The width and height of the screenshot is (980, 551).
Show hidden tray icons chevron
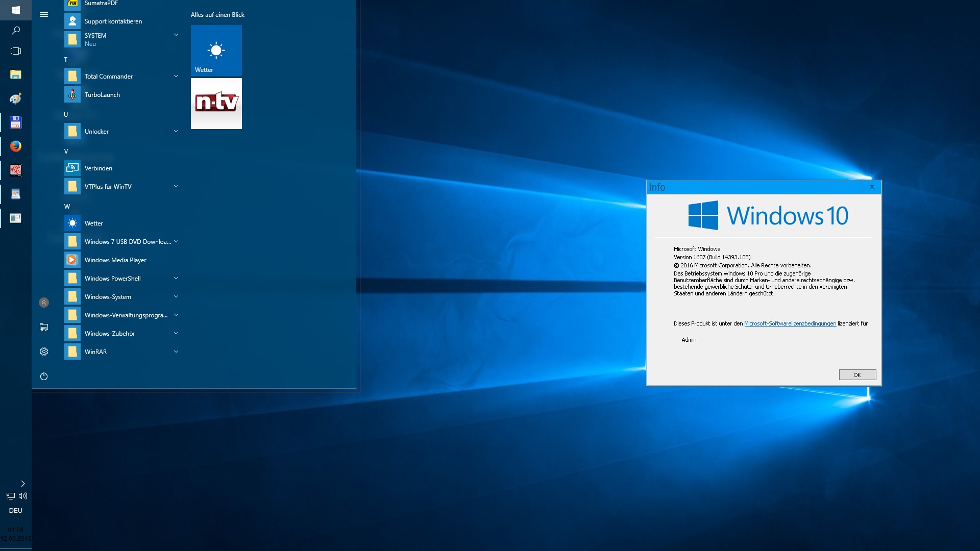(22, 483)
